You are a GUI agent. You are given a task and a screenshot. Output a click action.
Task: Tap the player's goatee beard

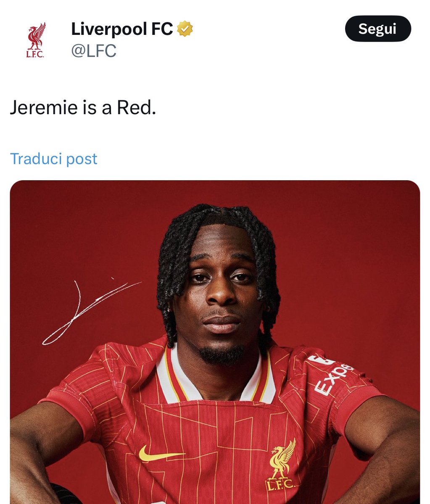click(x=221, y=354)
